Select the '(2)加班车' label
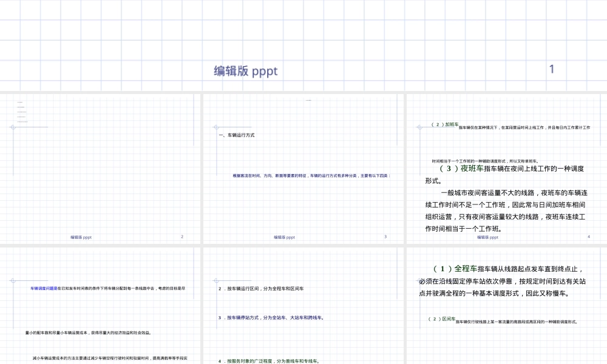The height and width of the screenshot is (364, 607). (x=445, y=124)
